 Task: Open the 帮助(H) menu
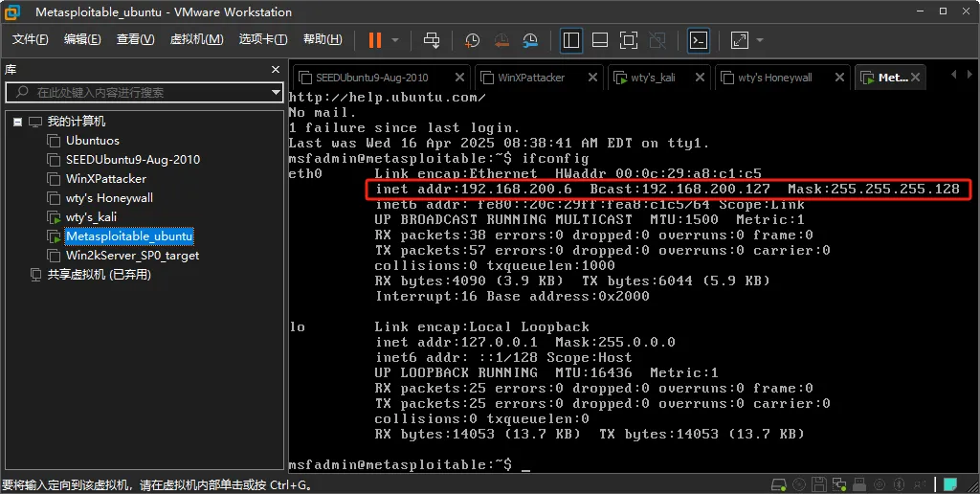pyautogui.click(x=323, y=39)
